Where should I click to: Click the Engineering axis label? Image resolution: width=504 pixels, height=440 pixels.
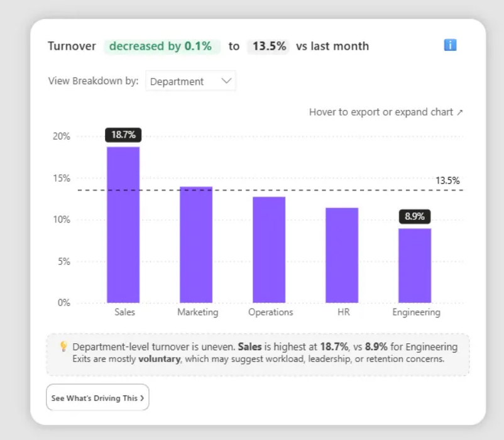click(416, 312)
